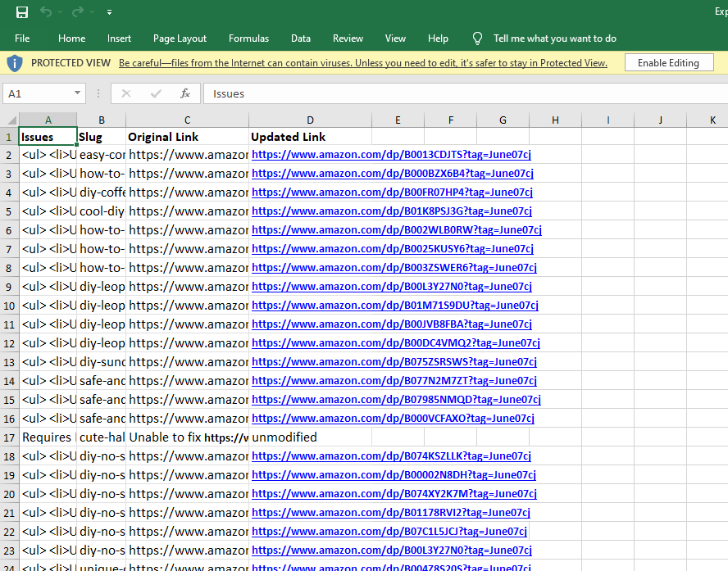Select the 'easy-cor' slug cell
This screenshot has width=728, height=571.
101,155
